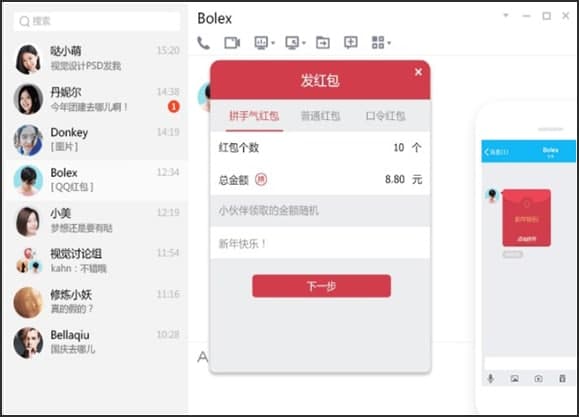
Task: Focus the search box in contact list
Action: pos(97,21)
